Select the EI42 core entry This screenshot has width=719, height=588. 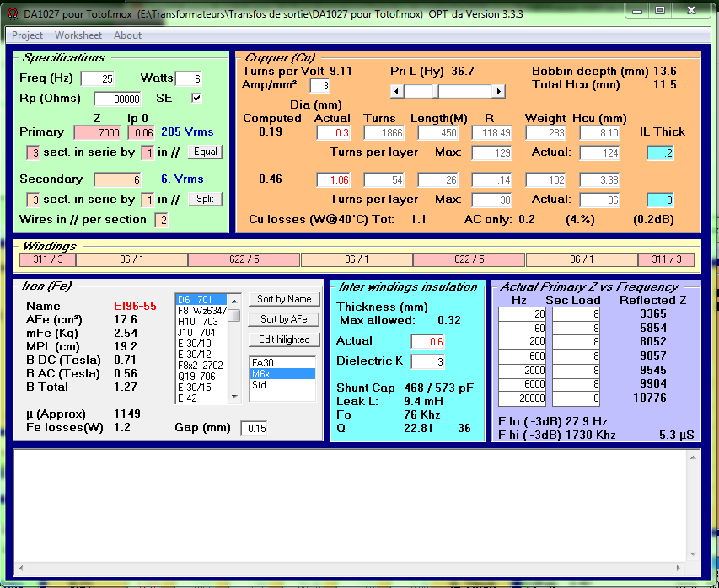[x=201, y=398]
